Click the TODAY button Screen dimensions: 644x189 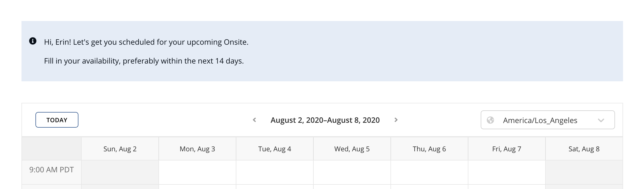[57, 120]
